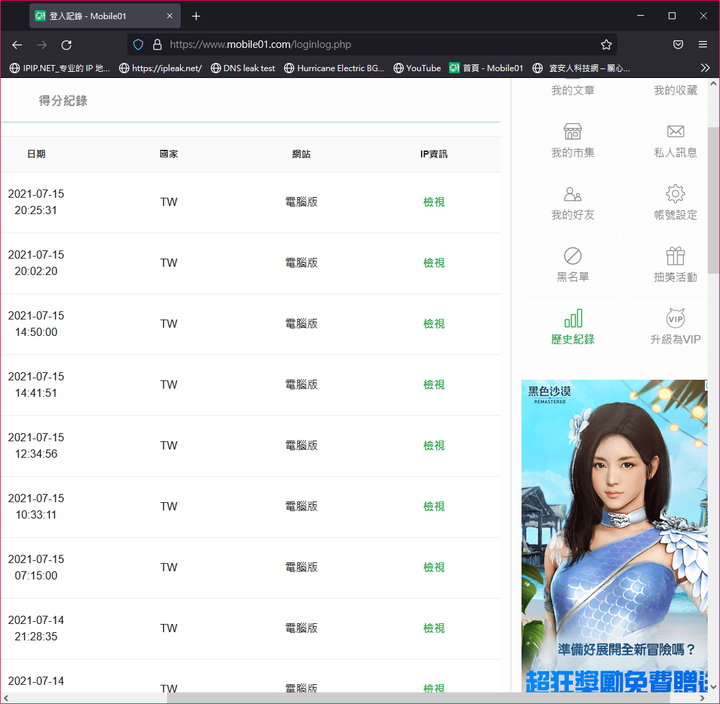Screen dimensions: 720x704
Task: Open the YouTube bookmark
Action: [x=417, y=68]
